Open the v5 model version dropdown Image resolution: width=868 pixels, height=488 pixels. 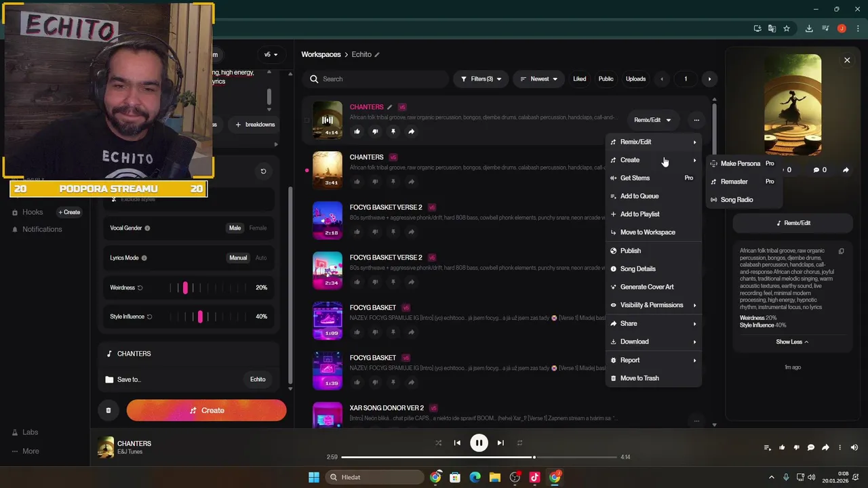[271, 55]
